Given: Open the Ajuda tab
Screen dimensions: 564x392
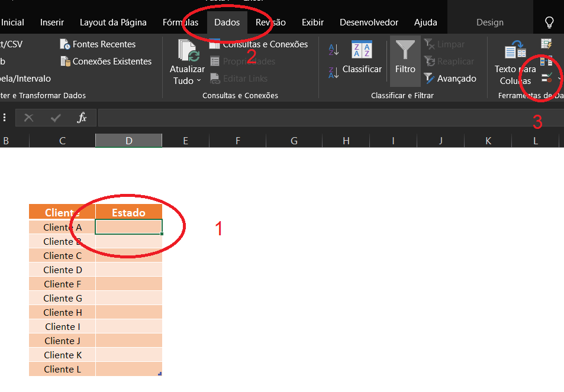Looking at the screenshot, I should click(426, 22).
